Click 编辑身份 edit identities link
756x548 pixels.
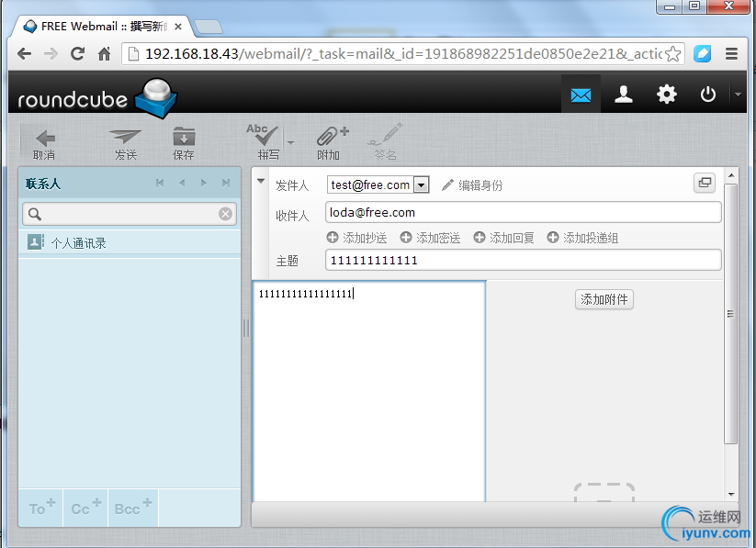(x=472, y=185)
